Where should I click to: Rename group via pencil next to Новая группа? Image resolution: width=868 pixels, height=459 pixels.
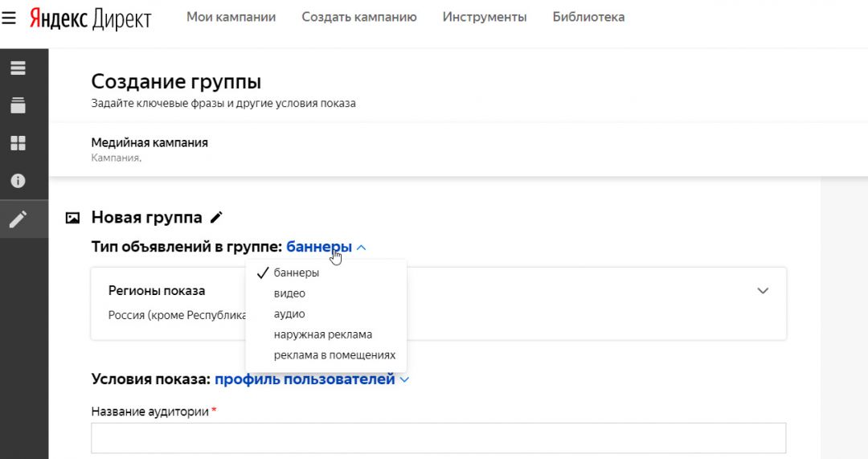216,217
